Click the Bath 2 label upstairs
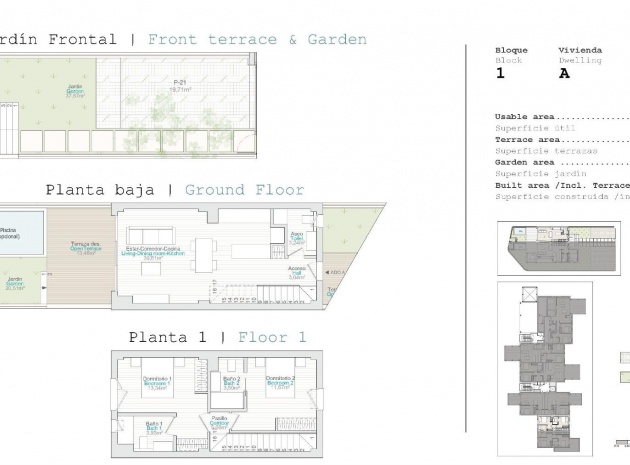630x465 pixels. pos(231,382)
